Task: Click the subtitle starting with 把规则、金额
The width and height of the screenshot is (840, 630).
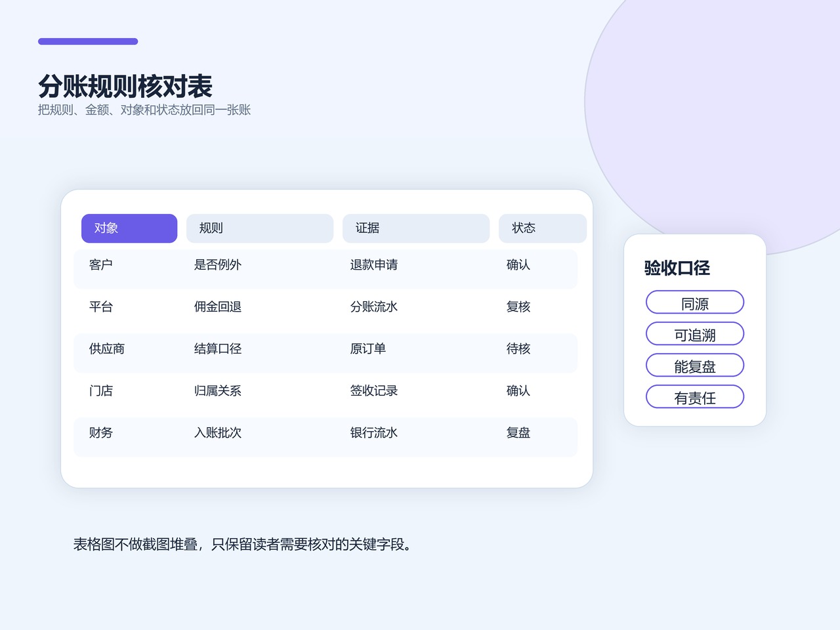Action: [144, 110]
